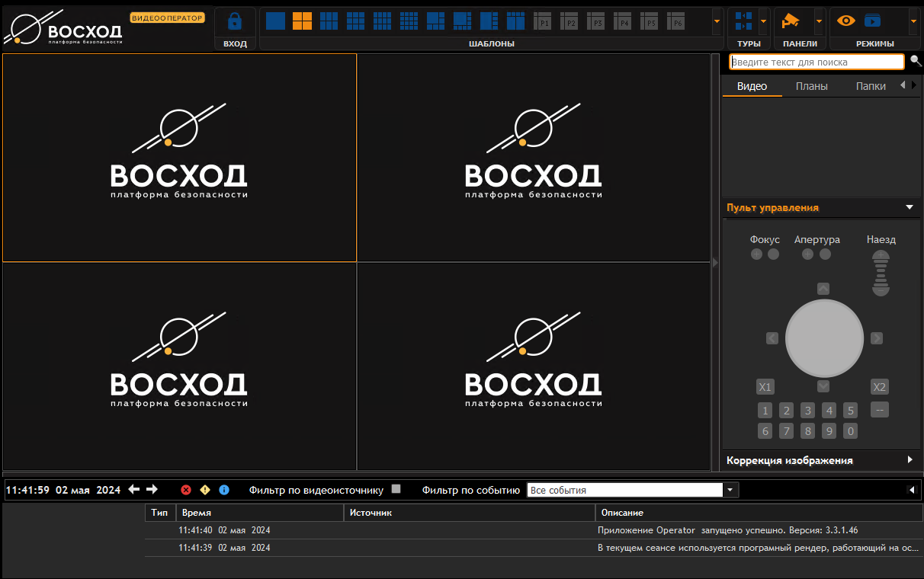The image size is (924, 579).
Task: Toggle the yellow warning events filter
Action: click(x=205, y=490)
